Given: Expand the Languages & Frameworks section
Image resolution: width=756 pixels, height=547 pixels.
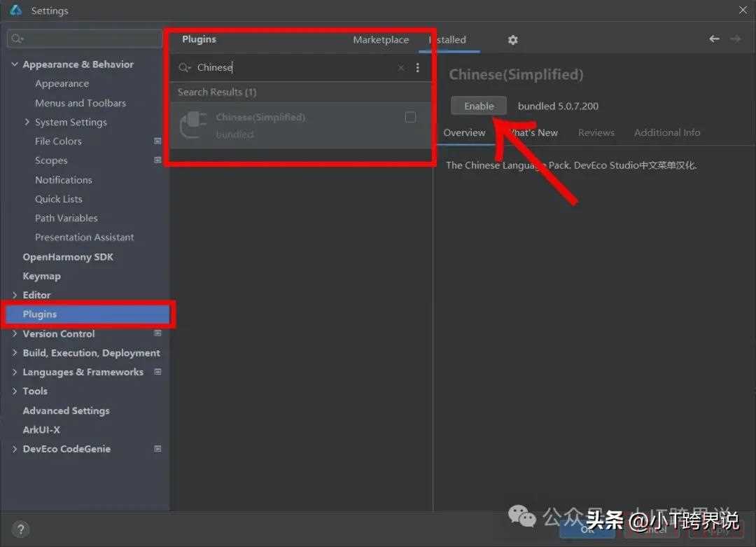Looking at the screenshot, I should click(15, 372).
